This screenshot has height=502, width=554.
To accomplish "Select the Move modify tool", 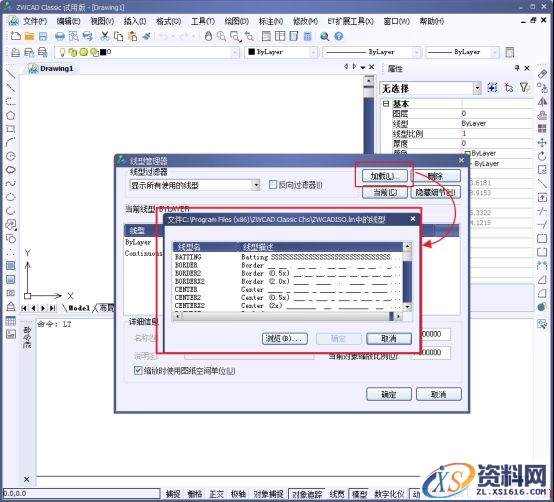I will click(x=542, y=142).
